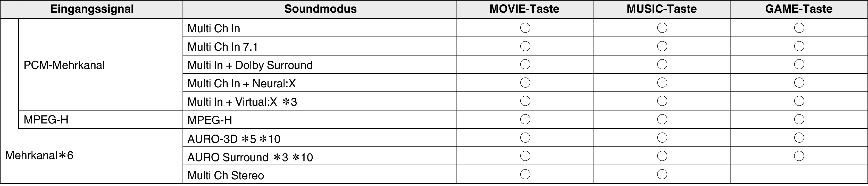Image resolution: width=868 pixels, height=186 pixels.
Task: Click the MUSIC-Taste circle for Multi Ch Stereo
Action: [x=662, y=174]
